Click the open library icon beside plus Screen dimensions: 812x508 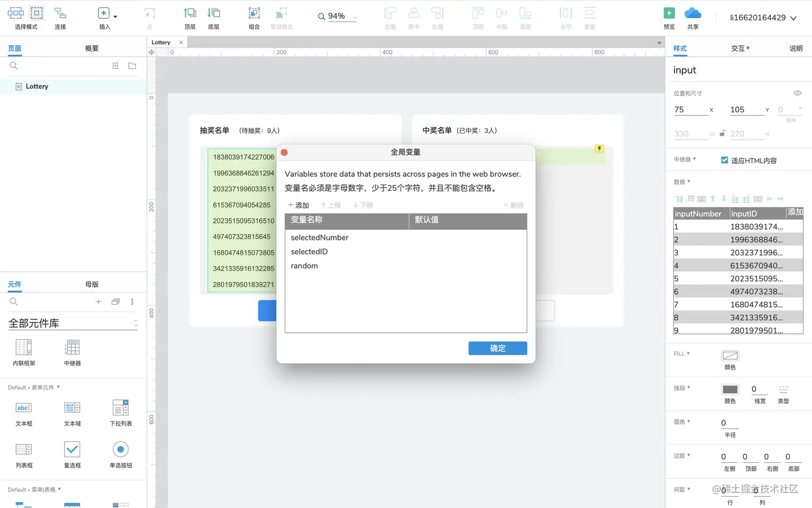[x=115, y=302]
